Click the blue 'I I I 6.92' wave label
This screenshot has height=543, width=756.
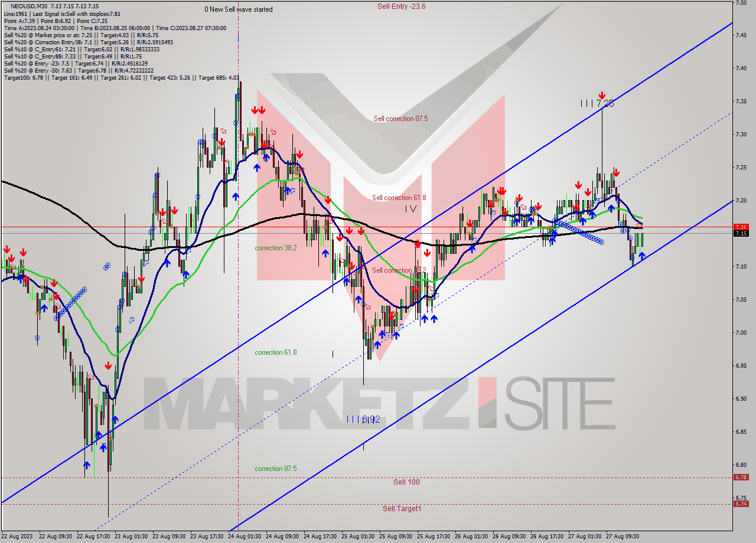(363, 419)
